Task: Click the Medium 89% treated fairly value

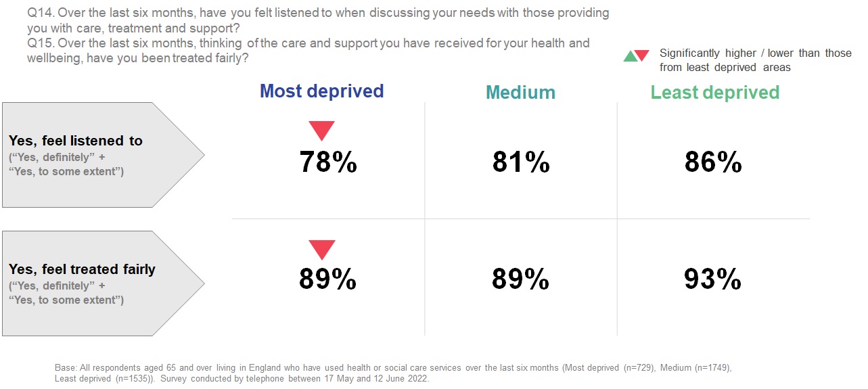Action: tap(520, 279)
